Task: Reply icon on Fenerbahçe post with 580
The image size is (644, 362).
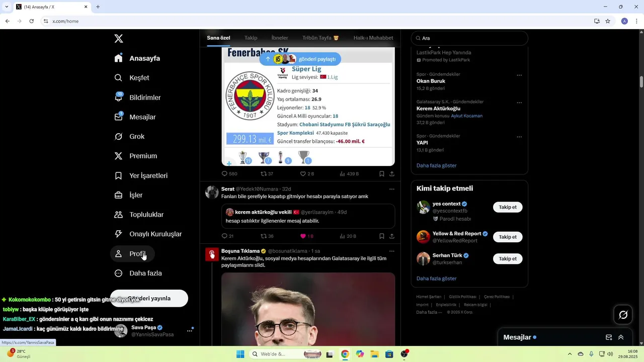Action: click(225, 174)
